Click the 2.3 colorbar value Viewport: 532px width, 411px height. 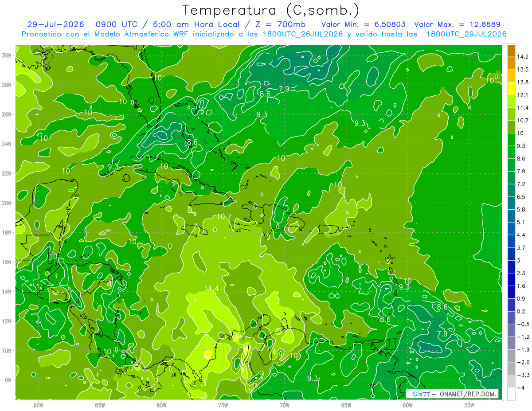[x=521, y=273]
